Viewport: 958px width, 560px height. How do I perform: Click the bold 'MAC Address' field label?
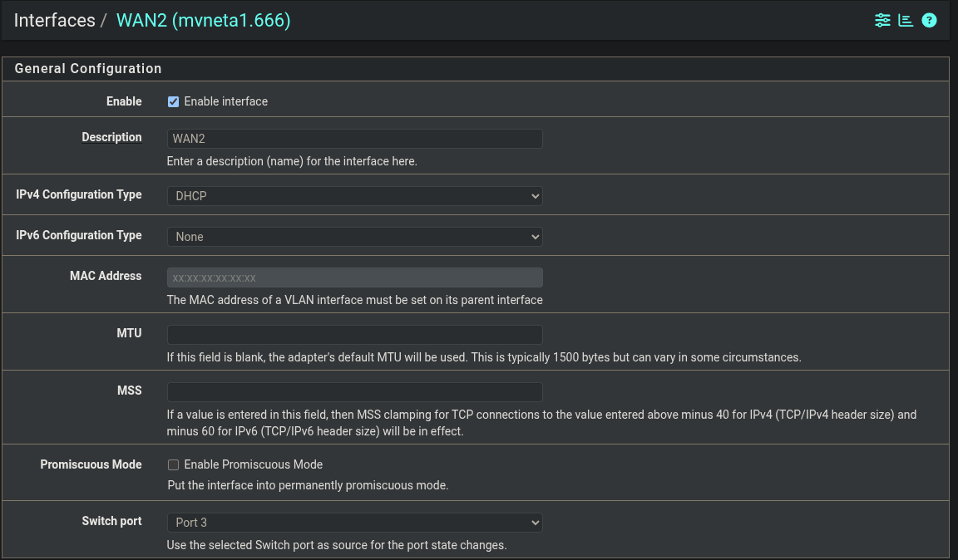pyautogui.click(x=106, y=276)
